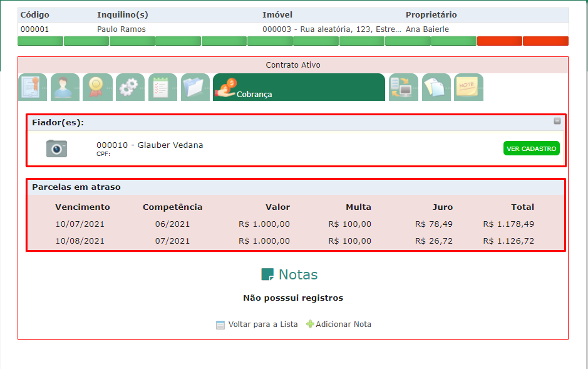Open the folder documents tab icon
The height and width of the screenshot is (369, 588).
195,87
